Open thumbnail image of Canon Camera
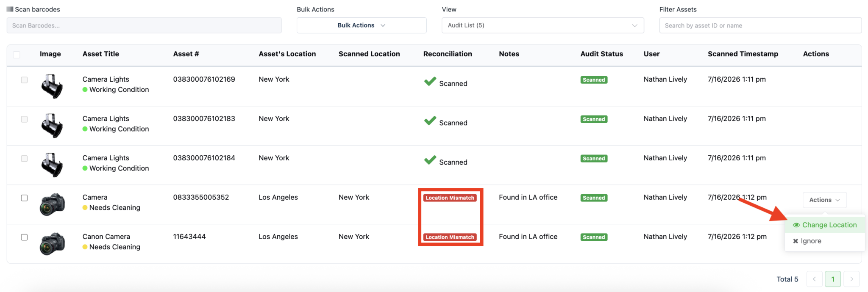 (52, 244)
